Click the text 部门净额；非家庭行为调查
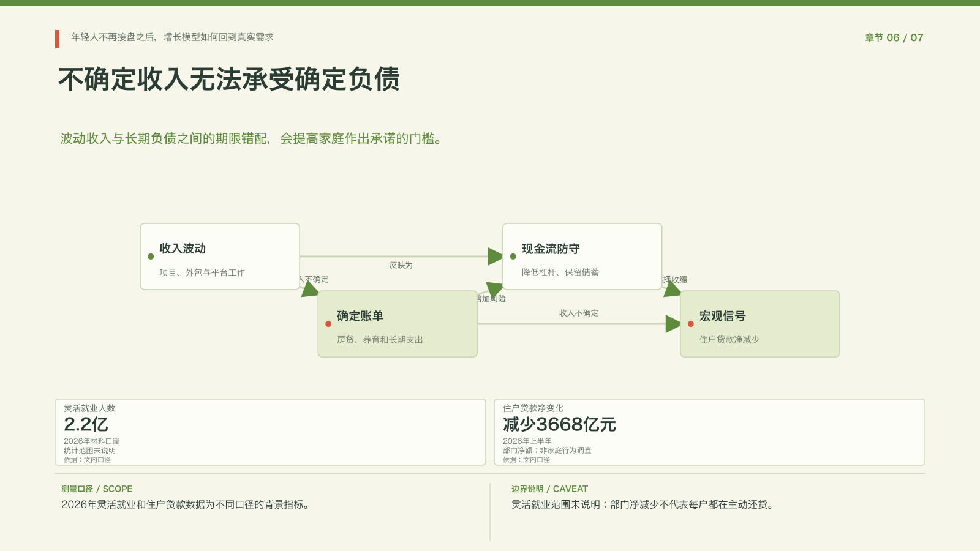980x551 pixels. pyautogui.click(x=548, y=451)
